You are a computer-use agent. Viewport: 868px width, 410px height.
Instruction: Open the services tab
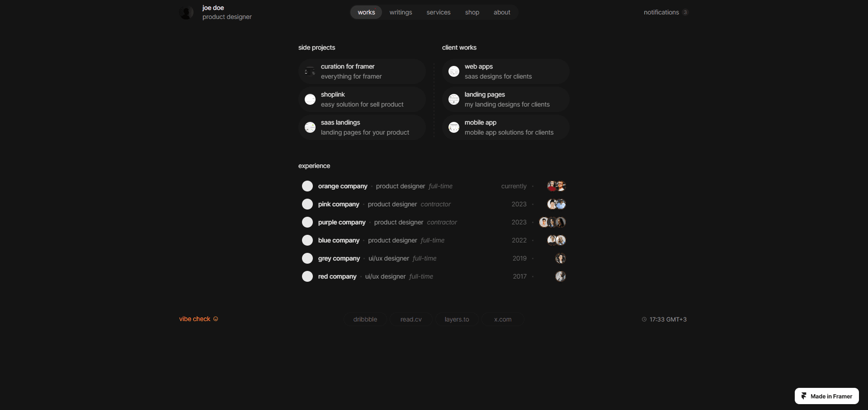click(439, 12)
